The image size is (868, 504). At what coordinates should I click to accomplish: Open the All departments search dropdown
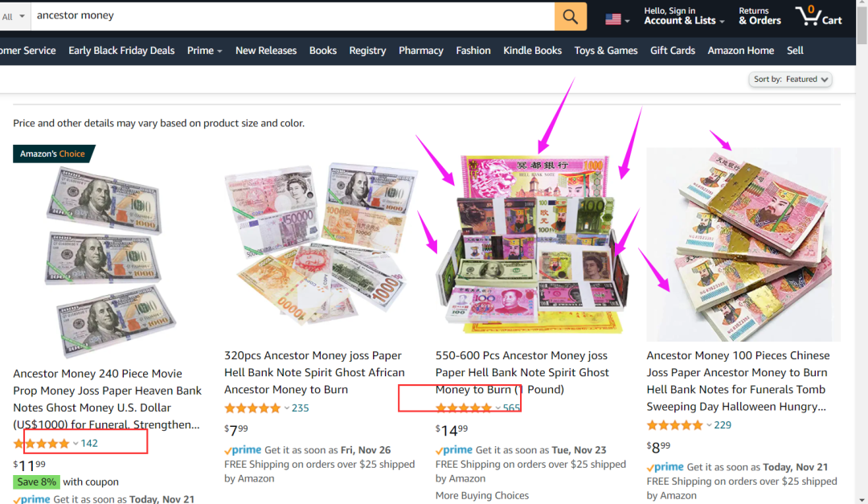pyautogui.click(x=14, y=16)
